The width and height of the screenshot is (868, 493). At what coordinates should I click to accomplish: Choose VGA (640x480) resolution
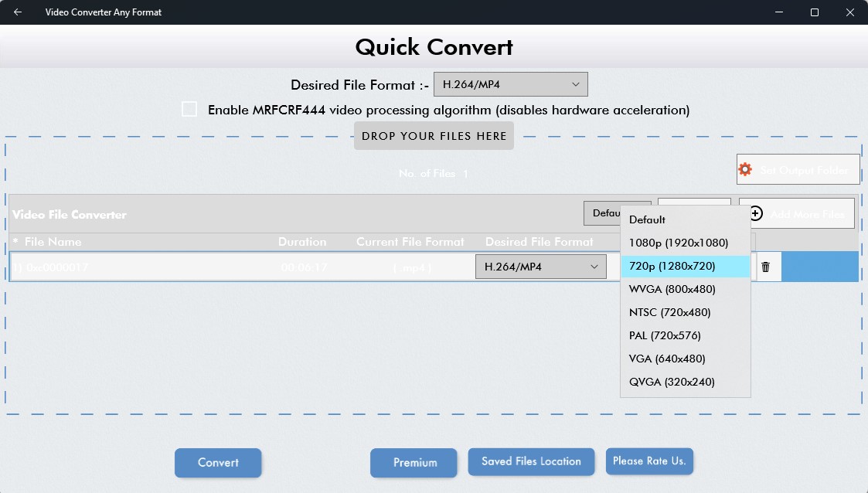click(x=686, y=359)
